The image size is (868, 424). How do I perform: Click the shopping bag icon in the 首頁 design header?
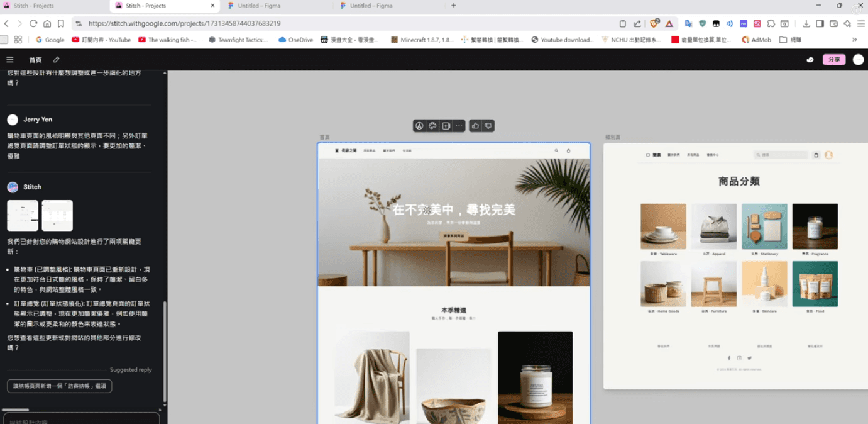coord(568,151)
